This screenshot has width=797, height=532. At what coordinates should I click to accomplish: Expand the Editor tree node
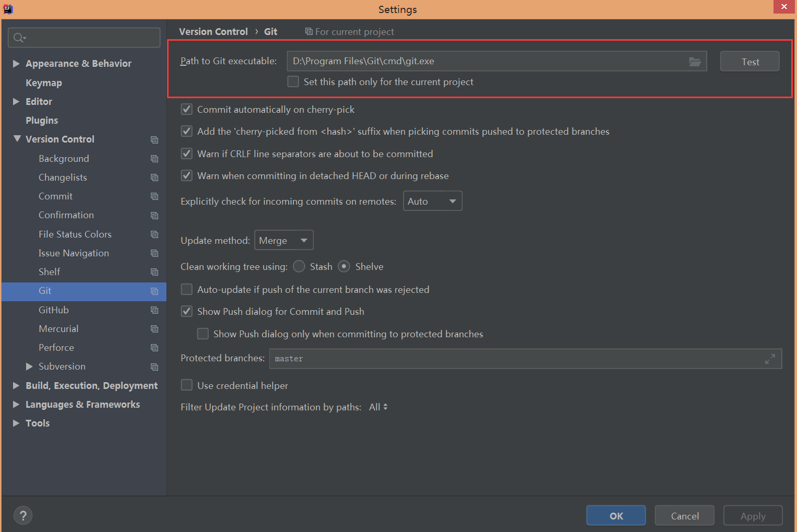(x=16, y=101)
